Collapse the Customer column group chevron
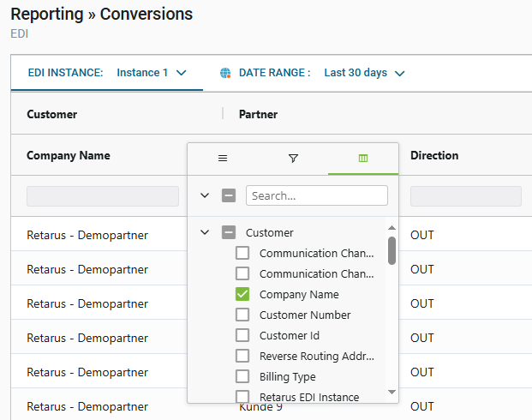This screenshot has height=420, width=532. coord(205,232)
